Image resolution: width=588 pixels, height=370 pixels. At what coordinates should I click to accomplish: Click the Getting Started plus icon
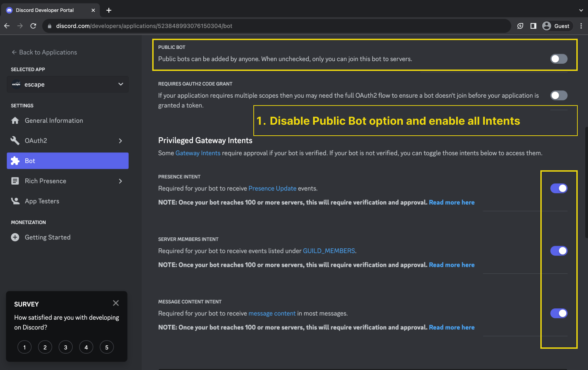click(15, 237)
